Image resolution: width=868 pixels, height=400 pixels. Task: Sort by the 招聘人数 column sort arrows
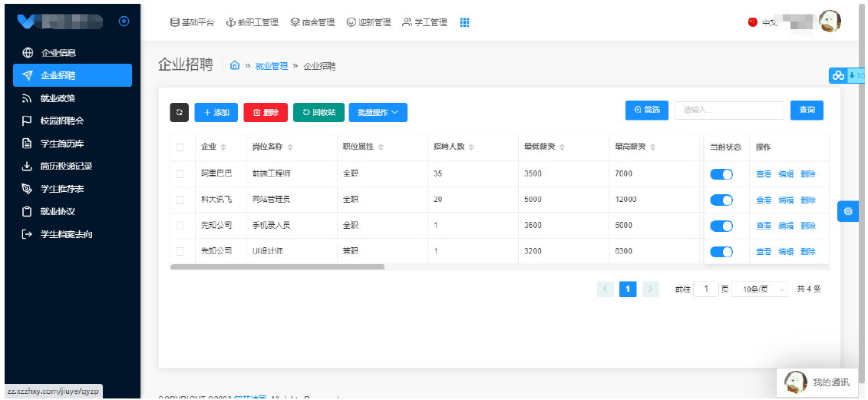(471, 147)
